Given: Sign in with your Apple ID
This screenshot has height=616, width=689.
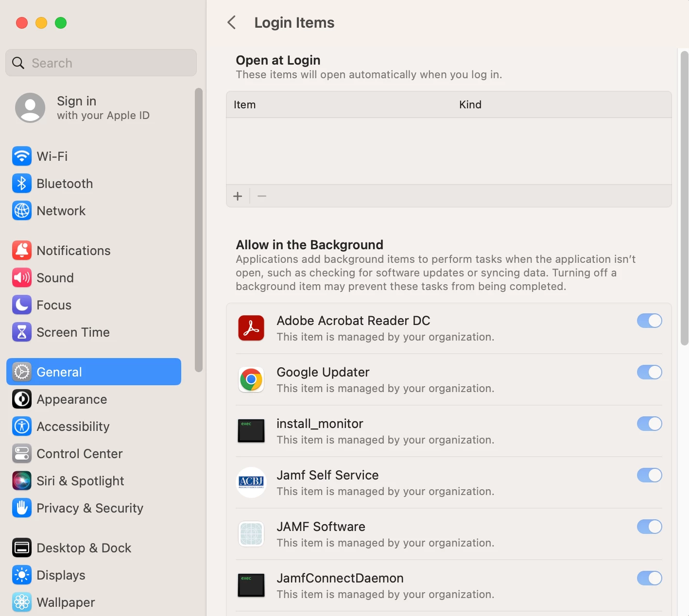Looking at the screenshot, I should coord(103,108).
